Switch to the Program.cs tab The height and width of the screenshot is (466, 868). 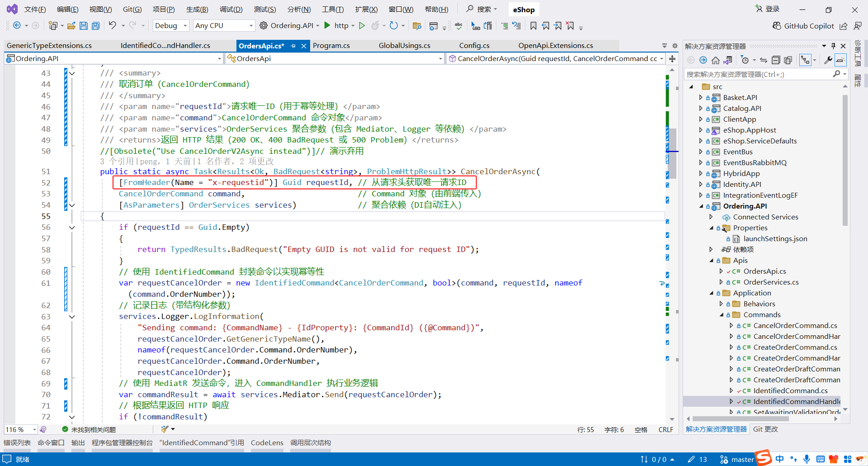(x=331, y=45)
